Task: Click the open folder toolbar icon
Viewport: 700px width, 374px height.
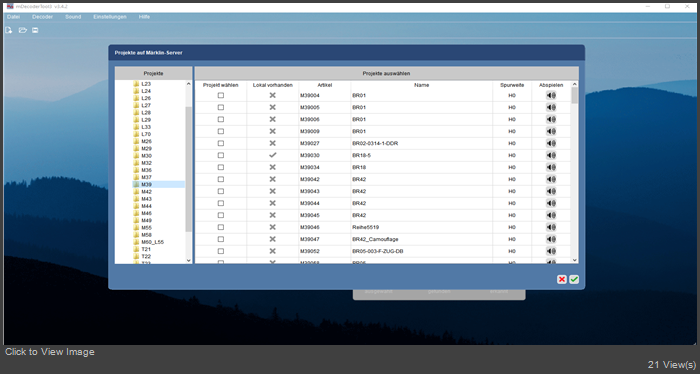Action: 23,30
